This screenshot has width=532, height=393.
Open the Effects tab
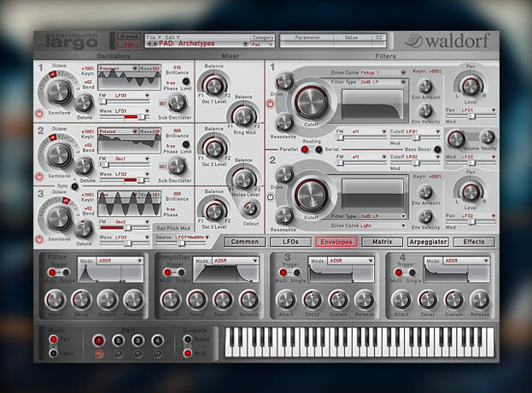click(474, 242)
